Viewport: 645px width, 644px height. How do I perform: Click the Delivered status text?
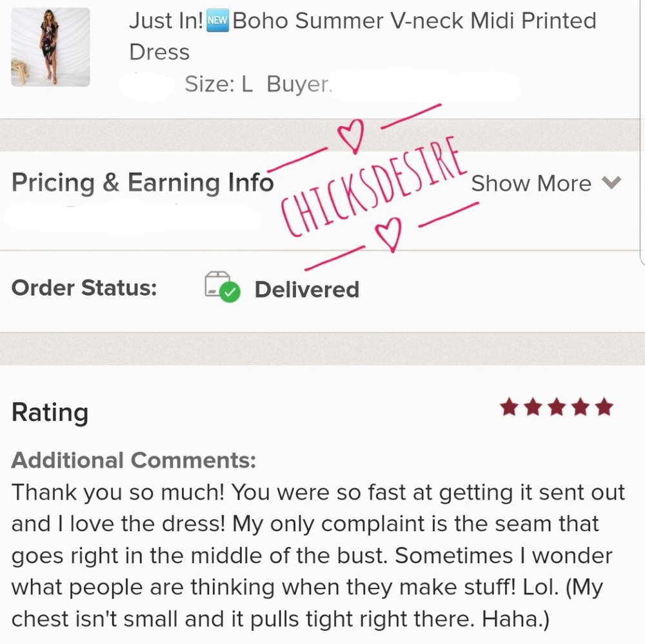pyautogui.click(x=306, y=290)
